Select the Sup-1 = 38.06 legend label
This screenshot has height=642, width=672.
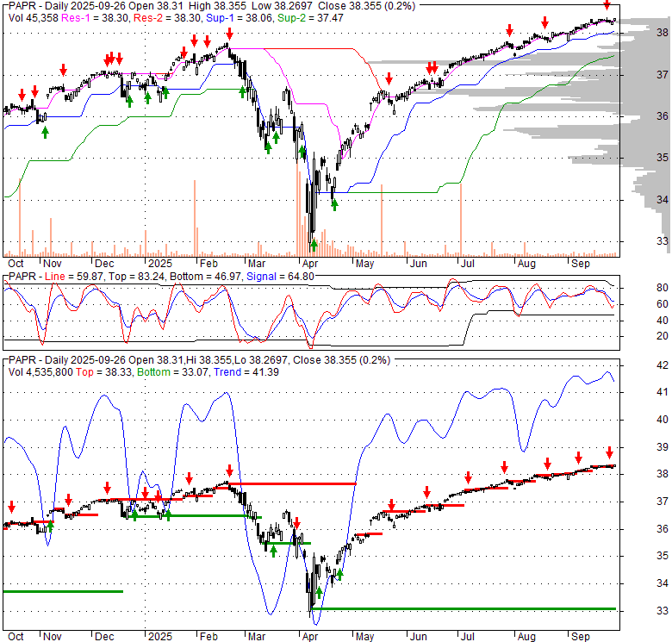coord(240,17)
